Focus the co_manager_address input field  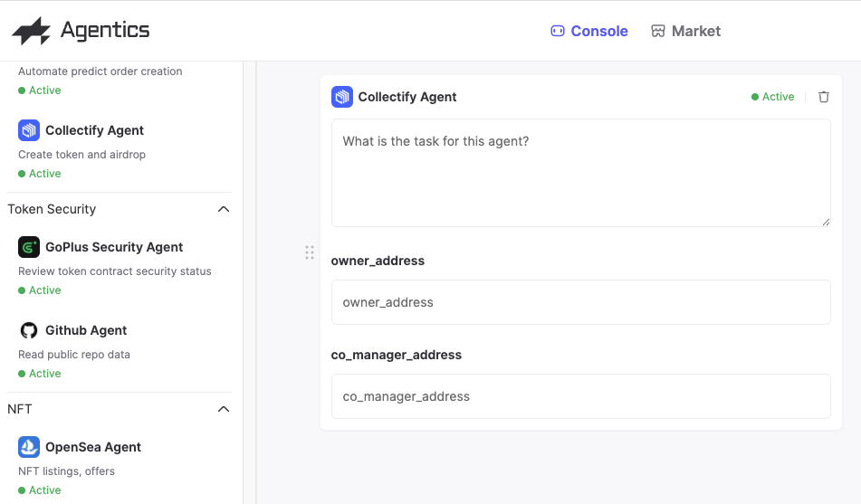point(581,396)
